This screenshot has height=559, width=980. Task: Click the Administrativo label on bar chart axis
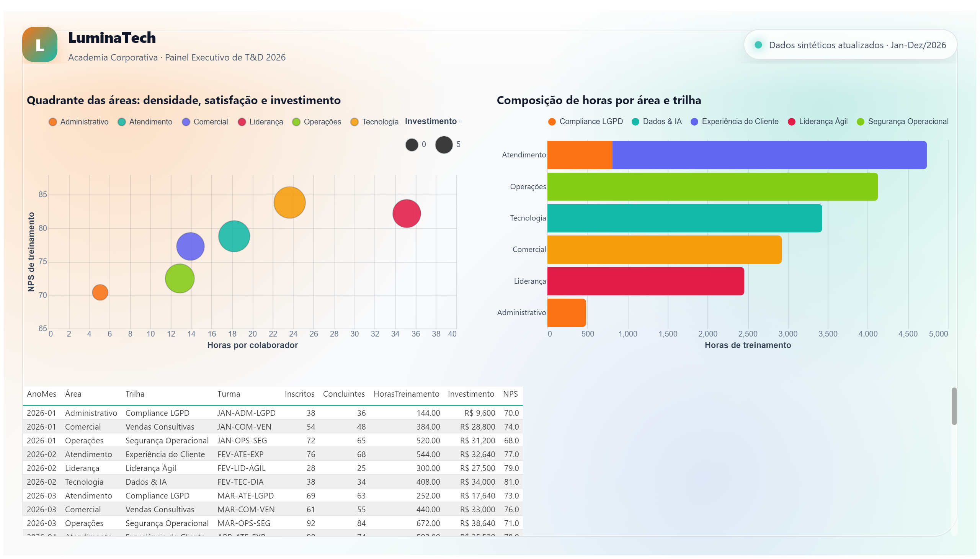pos(521,313)
